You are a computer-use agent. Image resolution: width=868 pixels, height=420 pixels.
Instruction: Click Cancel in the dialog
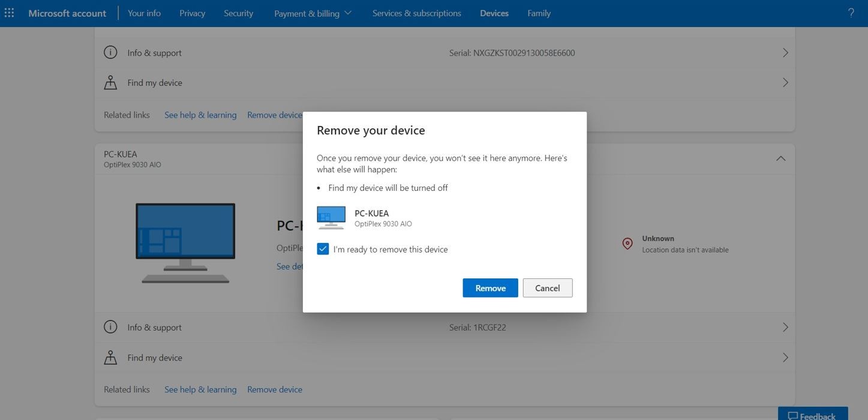pos(547,288)
